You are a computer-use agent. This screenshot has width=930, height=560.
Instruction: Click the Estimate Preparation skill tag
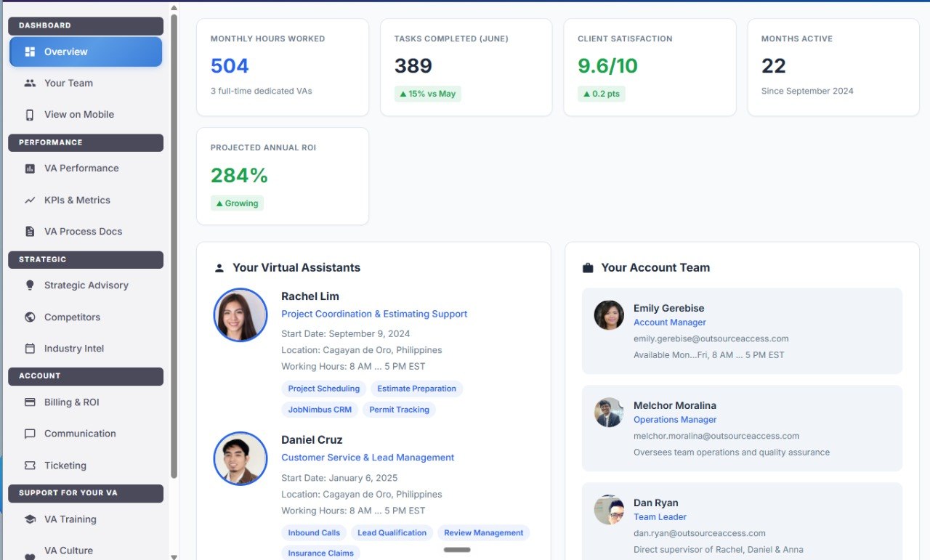[417, 389]
